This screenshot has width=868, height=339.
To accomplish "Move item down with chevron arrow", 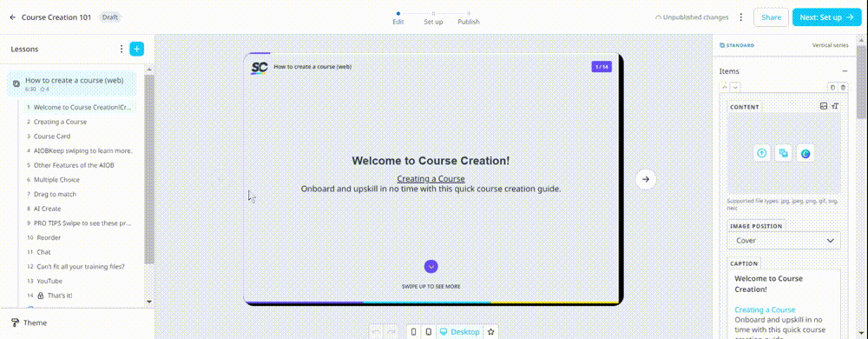I will click(x=734, y=87).
